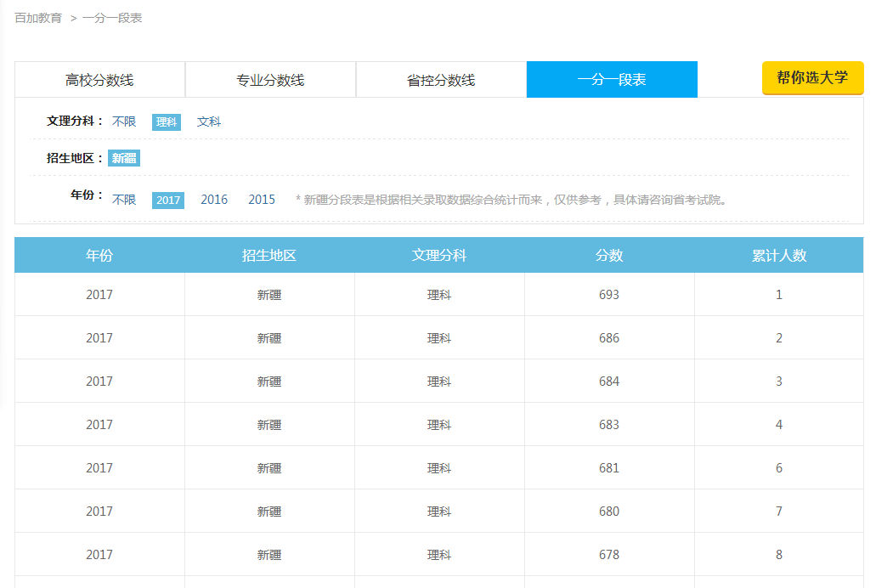Image resolution: width=893 pixels, height=588 pixels.
Task: Switch to the 专业分数线 tab
Action: click(270, 80)
